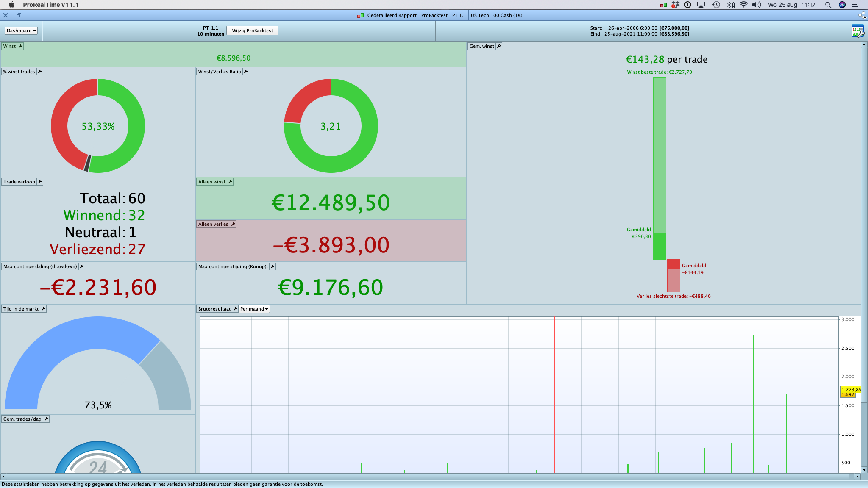Click the Brutoresultaat panel label

click(x=214, y=309)
